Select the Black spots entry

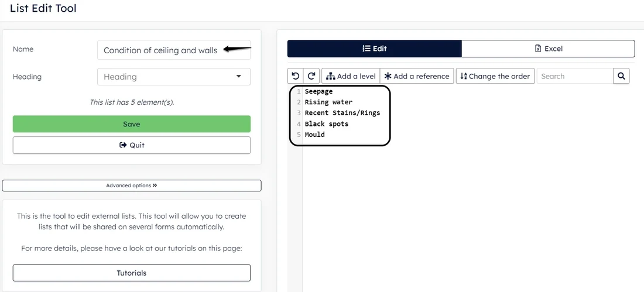(327, 123)
